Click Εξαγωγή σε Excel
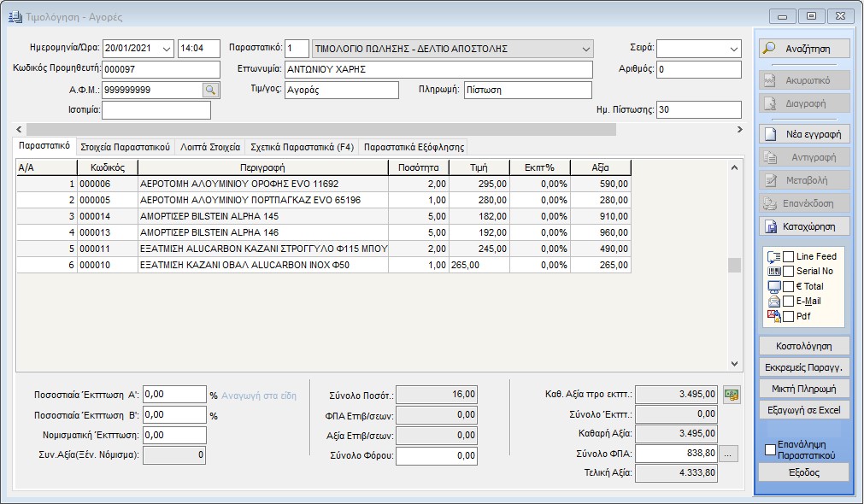 803,410
